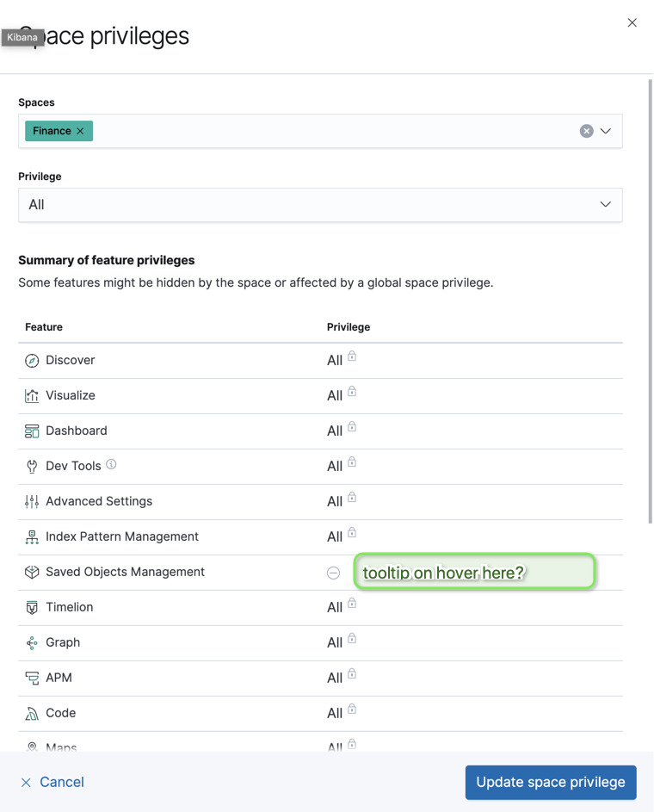654x812 pixels.
Task: Click Update space privilege button
Action: tap(551, 783)
